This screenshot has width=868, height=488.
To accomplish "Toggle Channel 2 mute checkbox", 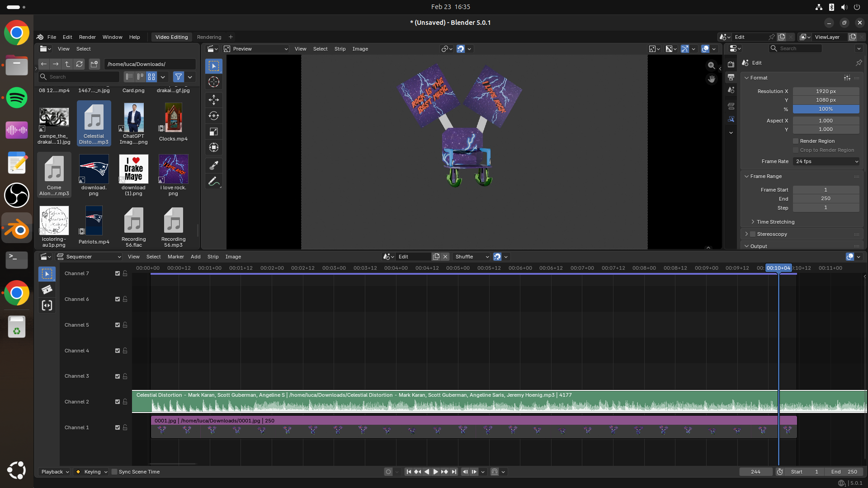I will (x=118, y=402).
